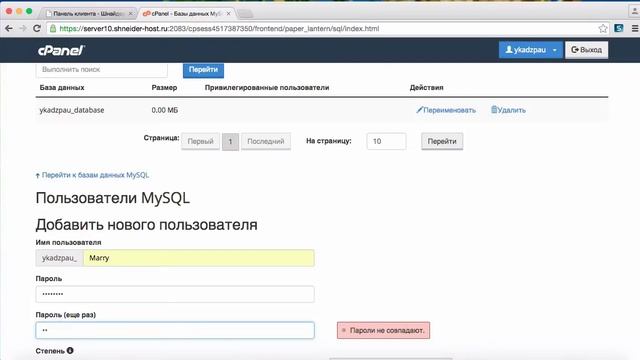This screenshot has width=640, height=360.
Task: Go back using the browser back arrow
Action: click(9, 29)
